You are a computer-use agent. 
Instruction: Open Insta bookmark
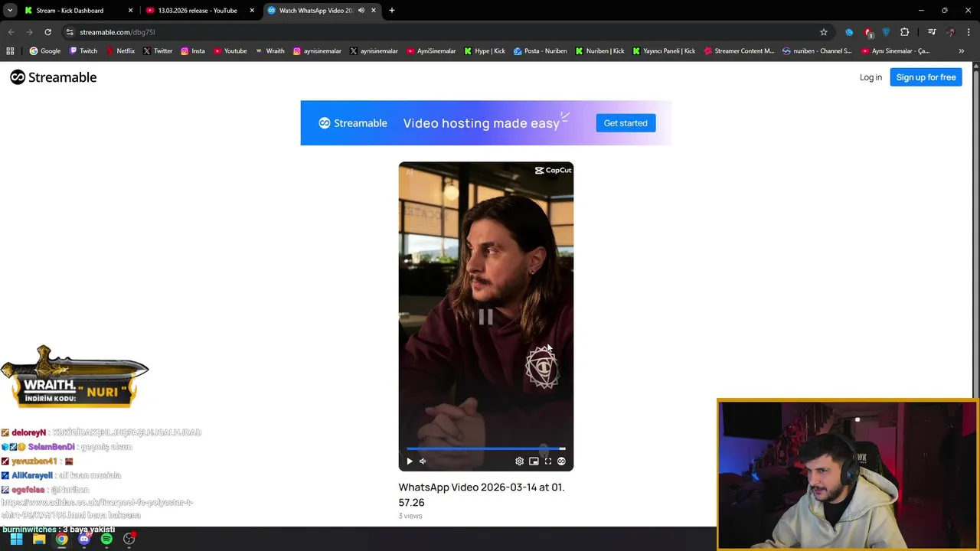(193, 51)
